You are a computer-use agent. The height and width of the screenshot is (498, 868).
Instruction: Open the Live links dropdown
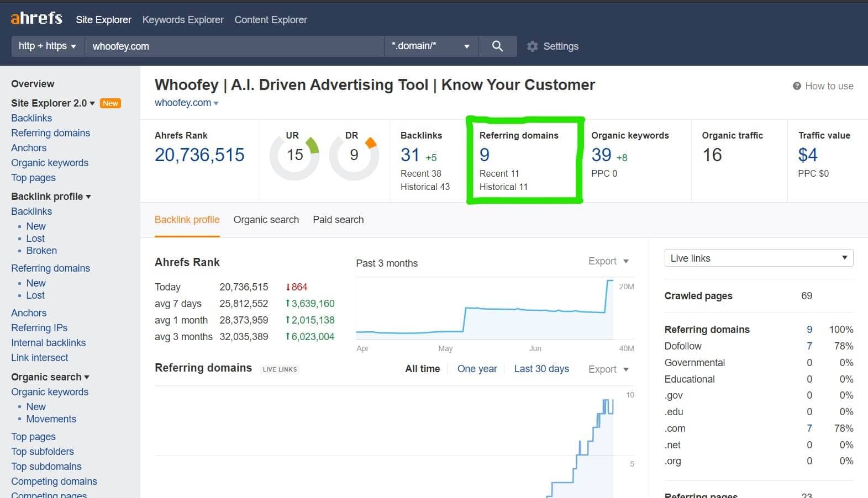point(759,258)
